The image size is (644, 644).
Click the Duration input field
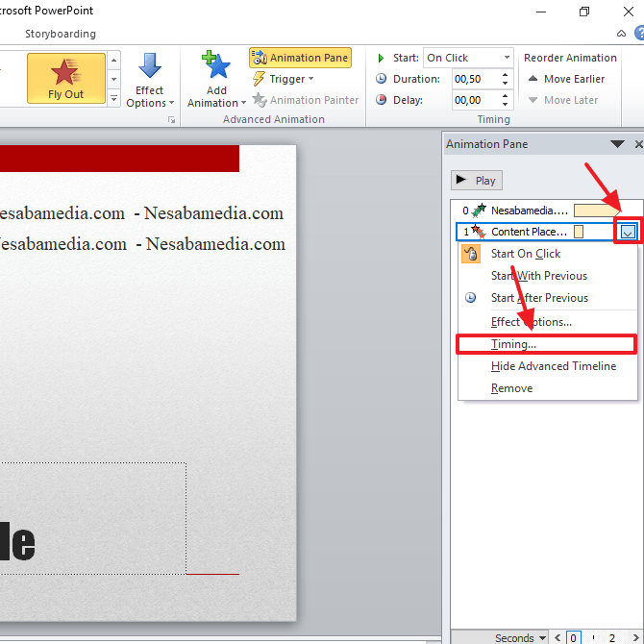pyautogui.click(x=476, y=79)
